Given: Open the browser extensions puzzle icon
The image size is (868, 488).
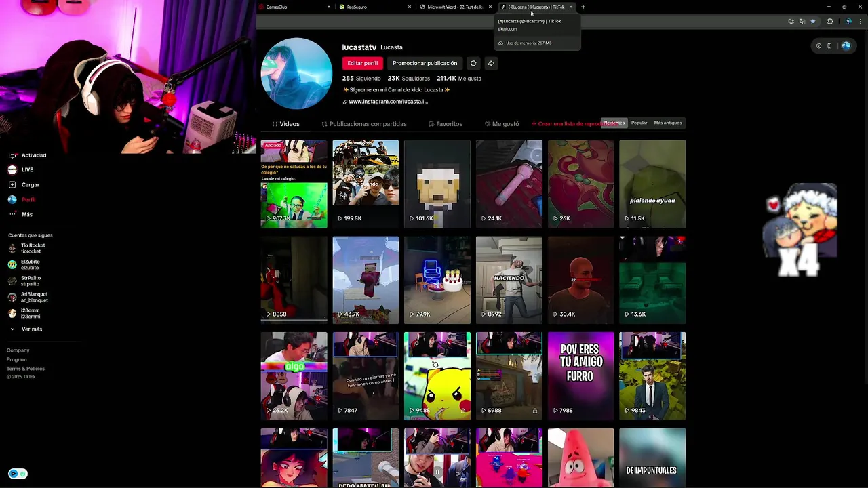Looking at the screenshot, I should point(830,21).
